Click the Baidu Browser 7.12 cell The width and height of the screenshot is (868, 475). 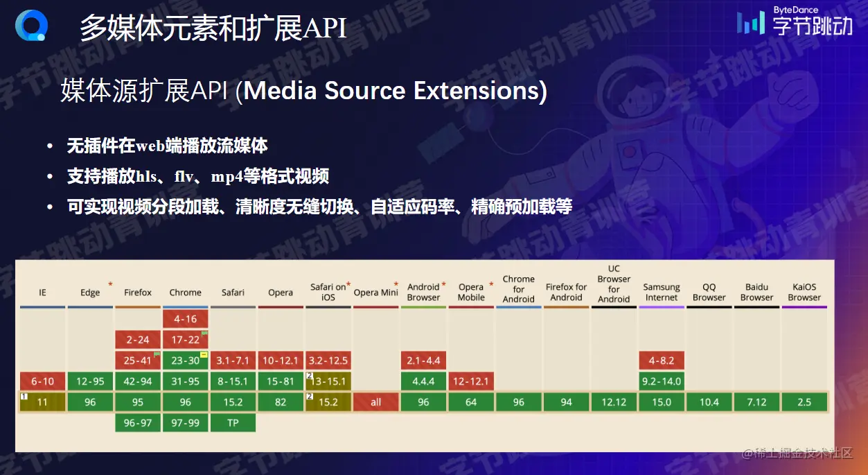756,402
